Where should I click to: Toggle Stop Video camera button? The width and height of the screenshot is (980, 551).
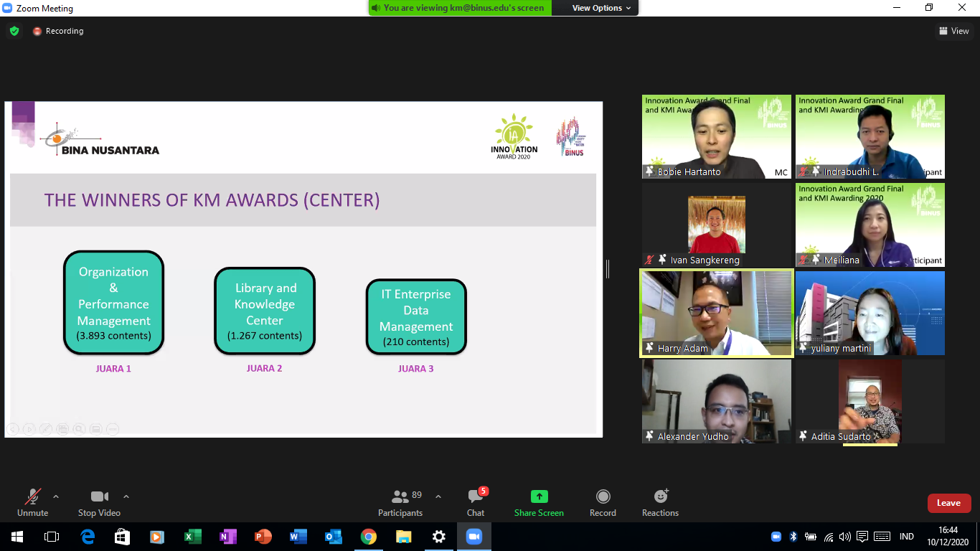pyautogui.click(x=99, y=502)
